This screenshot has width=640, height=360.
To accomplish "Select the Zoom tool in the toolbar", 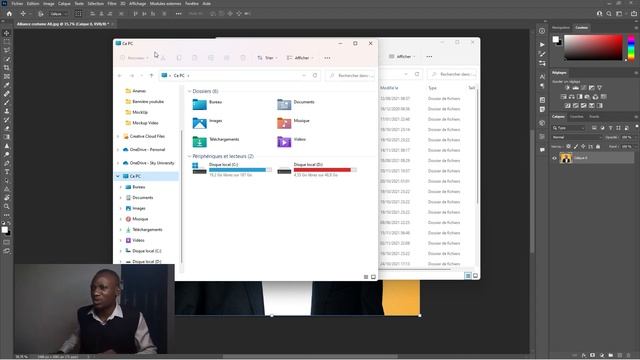I will point(7,206).
